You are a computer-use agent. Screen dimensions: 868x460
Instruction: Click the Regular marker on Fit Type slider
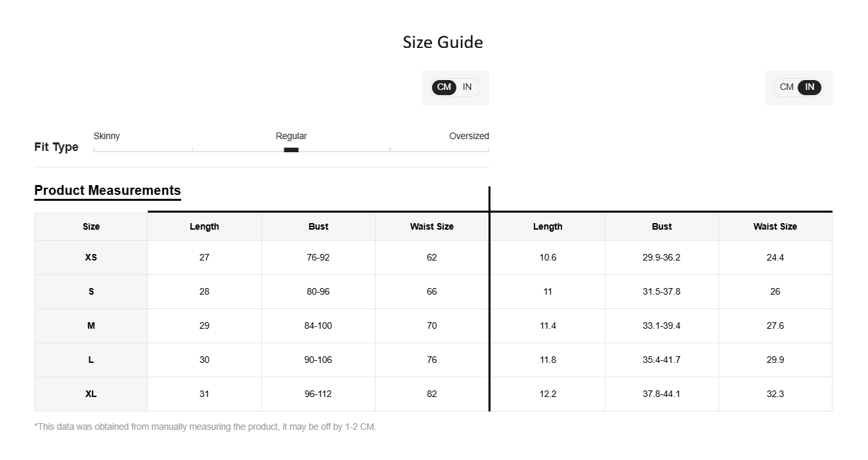click(x=291, y=150)
